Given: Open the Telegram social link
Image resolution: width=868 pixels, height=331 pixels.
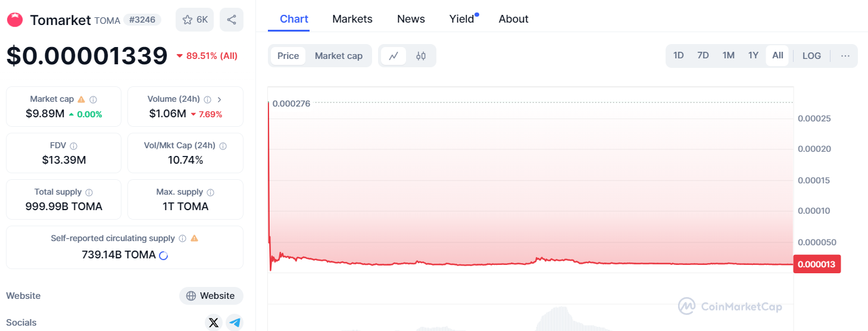Looking at the screenshot, I should tap(235, 323).
